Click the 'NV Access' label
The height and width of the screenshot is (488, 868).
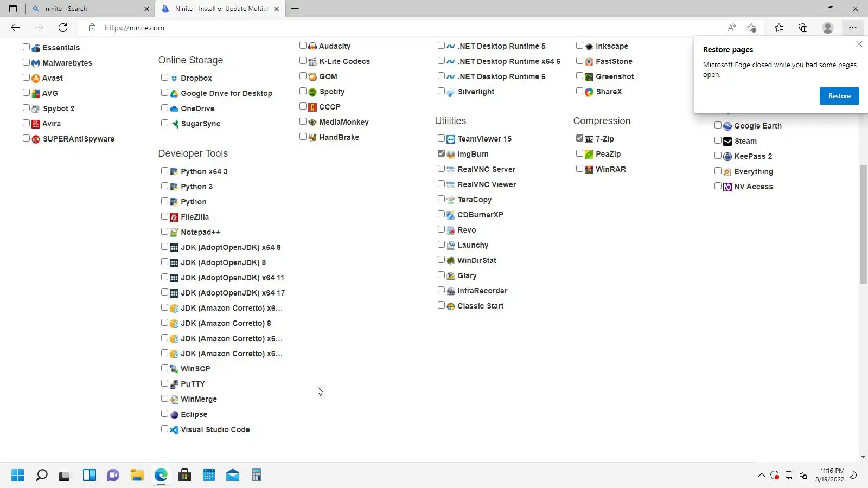click(754, 187)
